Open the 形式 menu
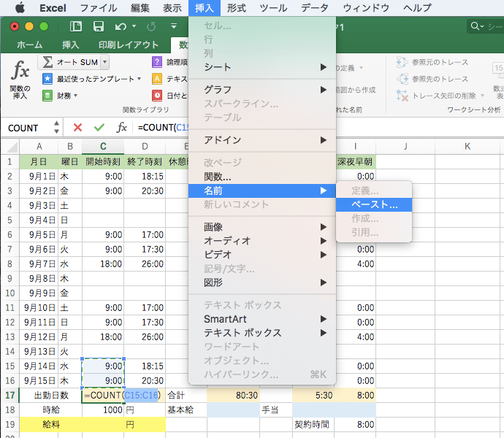Screen dimensions: 504x438 click(236, 8)
